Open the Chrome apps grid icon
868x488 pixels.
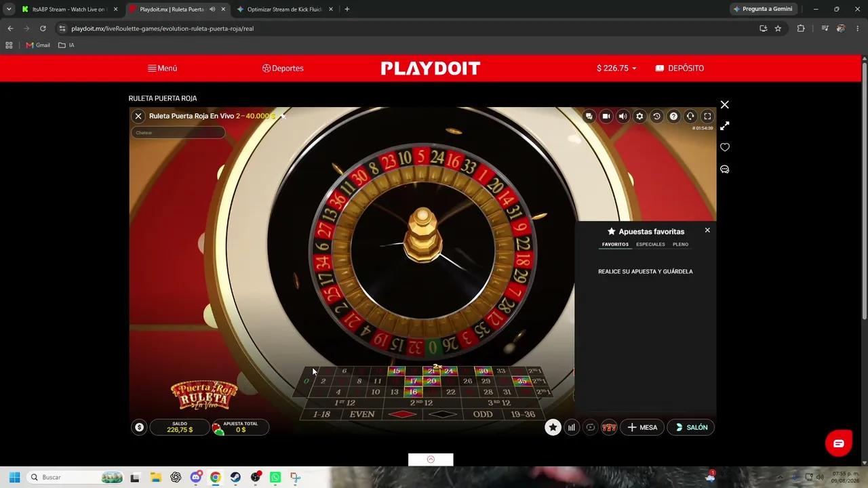9,45
